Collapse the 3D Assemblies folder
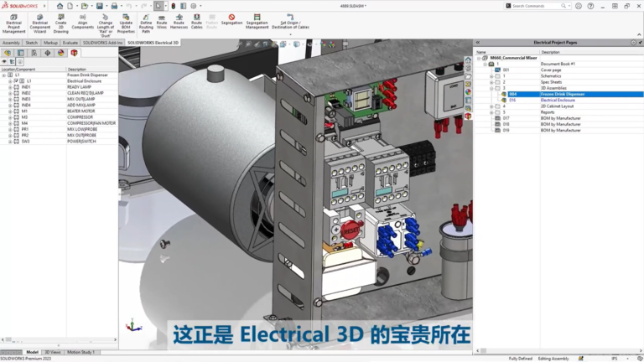The width and height of the screenshot is (644, 362). tap(491, 88)
